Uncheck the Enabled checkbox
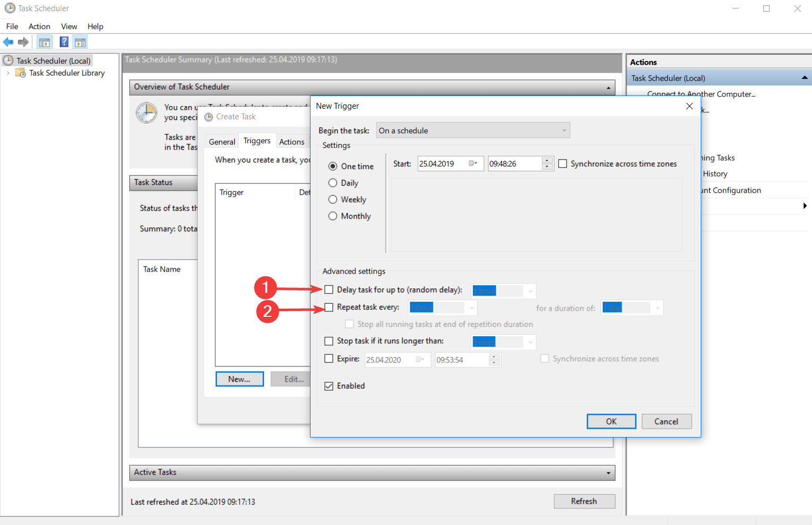 click(329, 386)
